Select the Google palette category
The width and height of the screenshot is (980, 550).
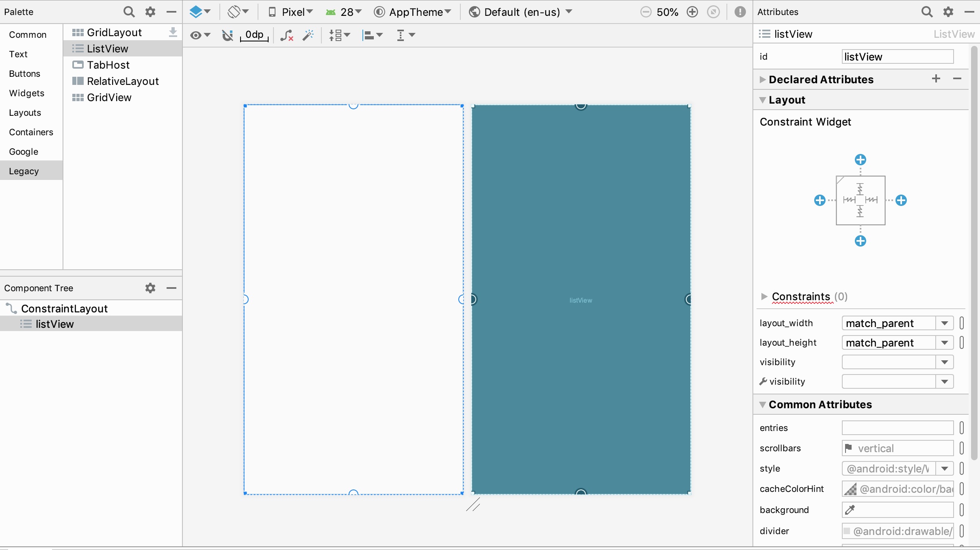coord(24,152)
